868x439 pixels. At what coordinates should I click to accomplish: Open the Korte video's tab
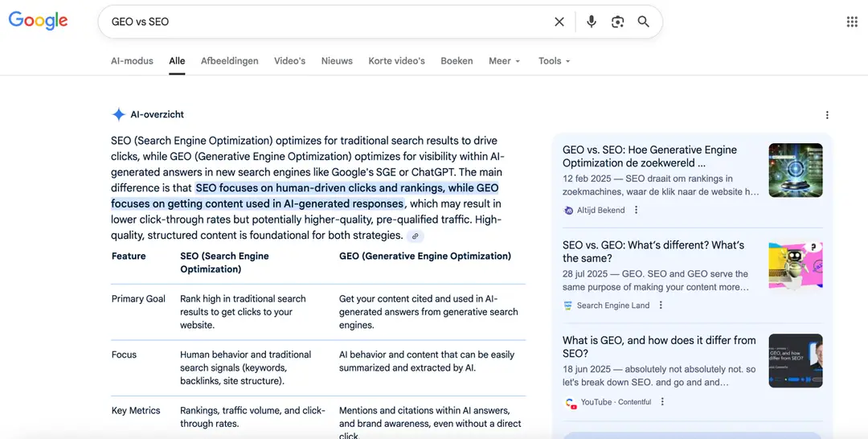pyautogui.click(x=397, y=61)
